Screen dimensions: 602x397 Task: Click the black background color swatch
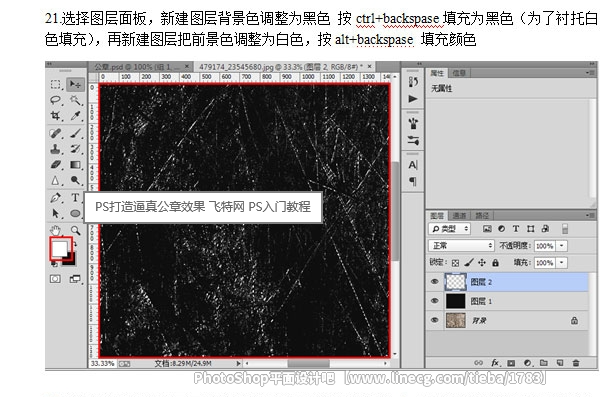tap(71, 260)
